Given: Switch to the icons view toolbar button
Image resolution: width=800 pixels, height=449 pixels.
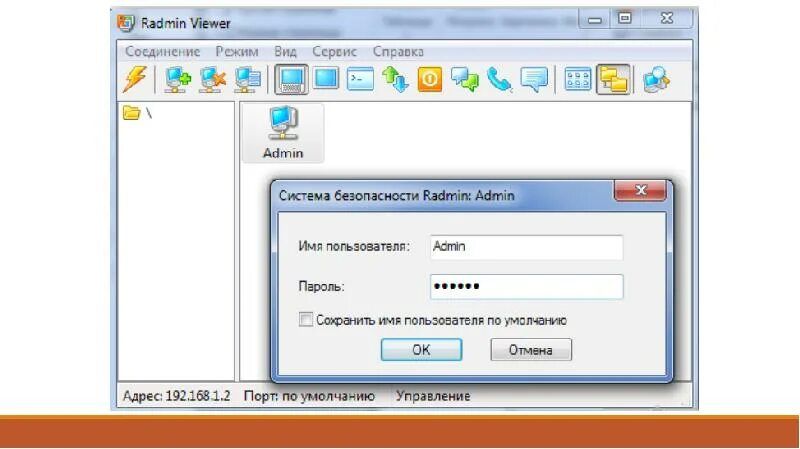Looking at the screenshot, I should click(x=578, y=80).
